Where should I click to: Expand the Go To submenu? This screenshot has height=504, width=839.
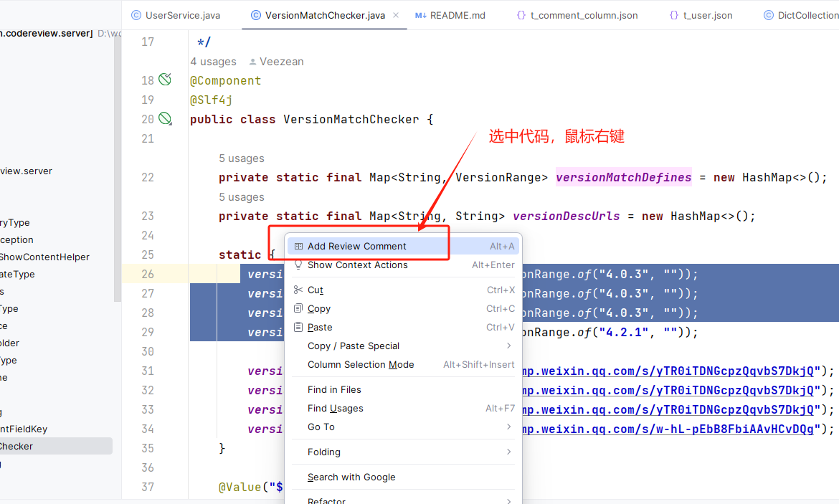(x=321, y=427)
